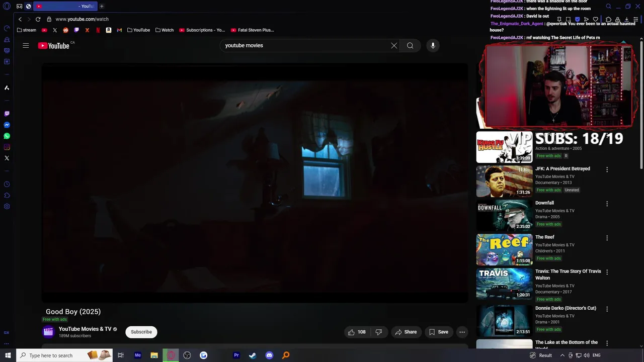Open the Kung Fu Hustle thumbnail
This screenshot has width=644, height=362.
(x=504, y=147)
